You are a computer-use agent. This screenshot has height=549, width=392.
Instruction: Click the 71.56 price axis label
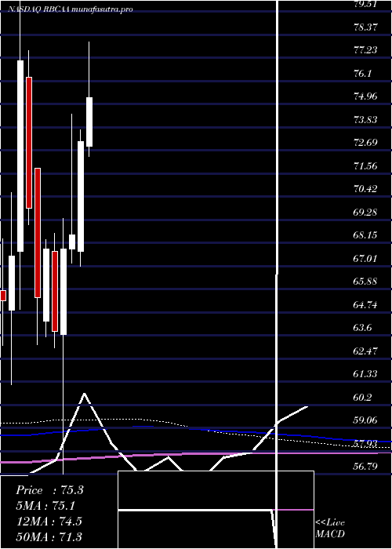click(365, 166)
